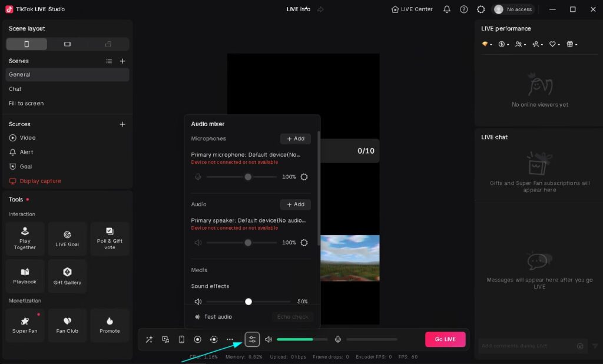Click the record button in bottom toolbar
This screenshot has height=364, width=603.
(198, 339)
